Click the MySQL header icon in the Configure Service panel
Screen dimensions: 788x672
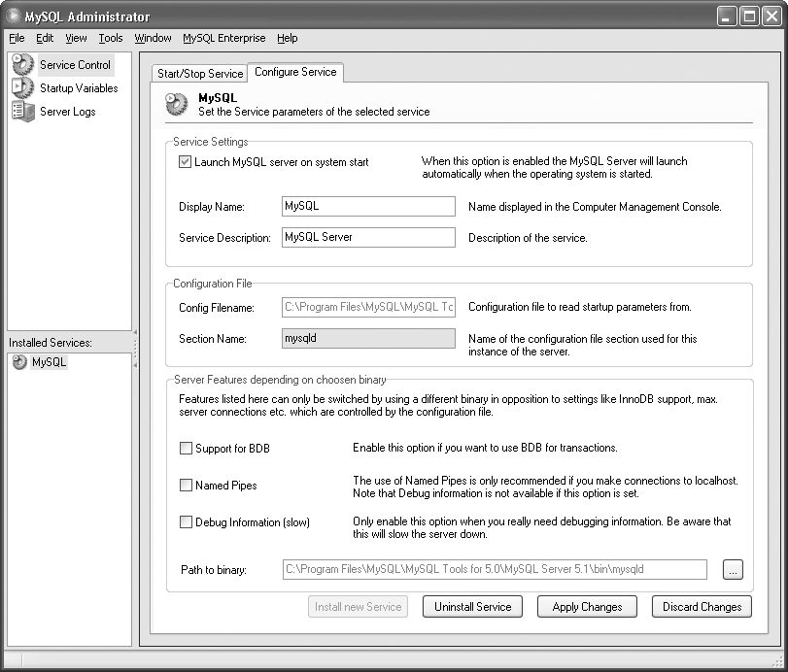point(177,104)
